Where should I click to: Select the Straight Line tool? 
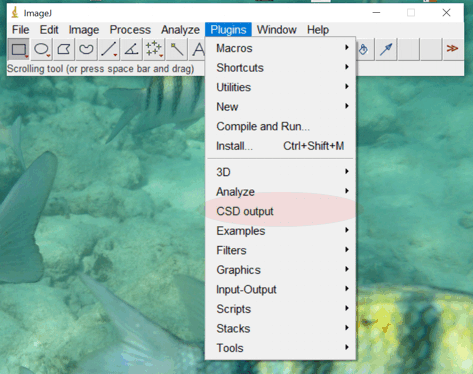(109, 49)
